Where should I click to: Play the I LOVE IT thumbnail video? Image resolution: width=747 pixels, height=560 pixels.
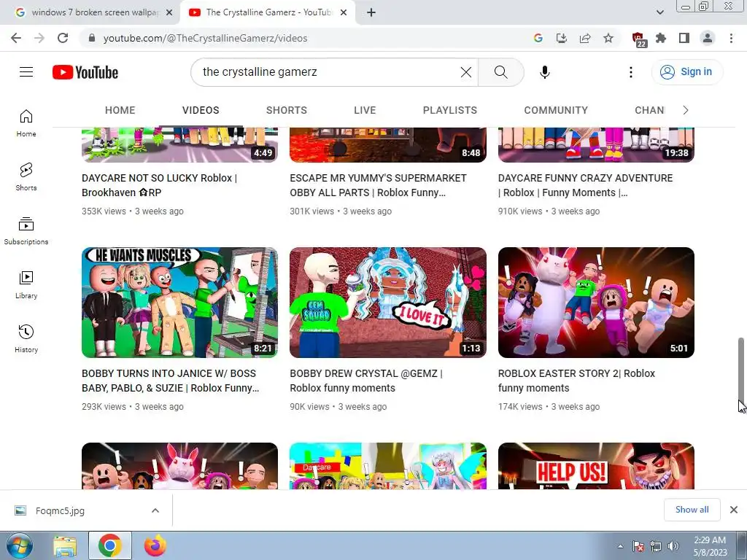(388, 303)
